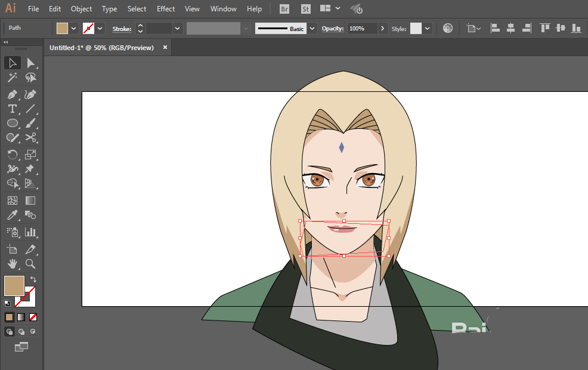Open Adobe Stock with St button
588x370 pixels.
[306, 9]
